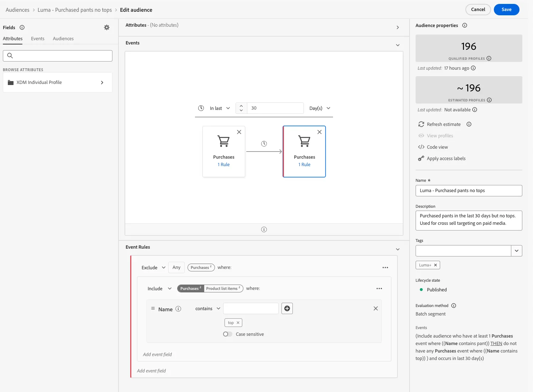Remove the first Purchases event card

(239, 132)
